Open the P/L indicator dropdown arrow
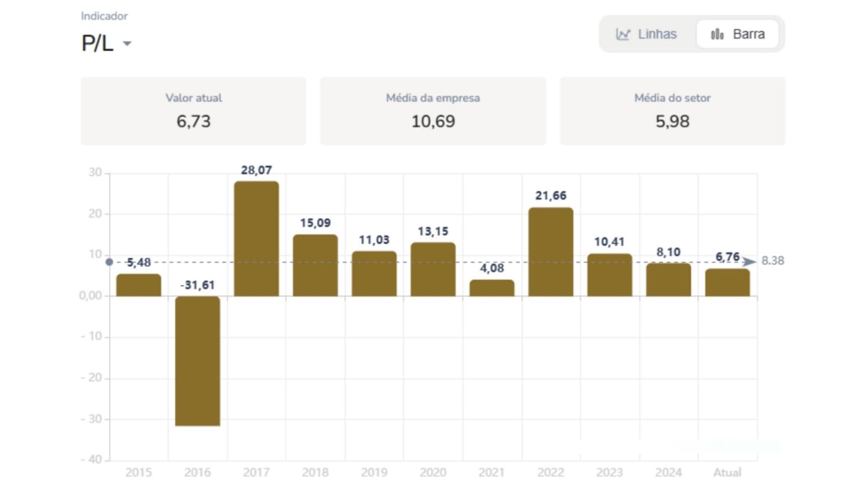Viewport: 868px width, 488px height. point(127,43)
